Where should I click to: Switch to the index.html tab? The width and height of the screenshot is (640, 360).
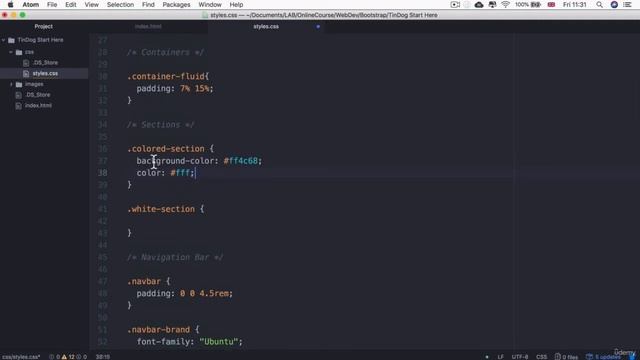point(148,27)
